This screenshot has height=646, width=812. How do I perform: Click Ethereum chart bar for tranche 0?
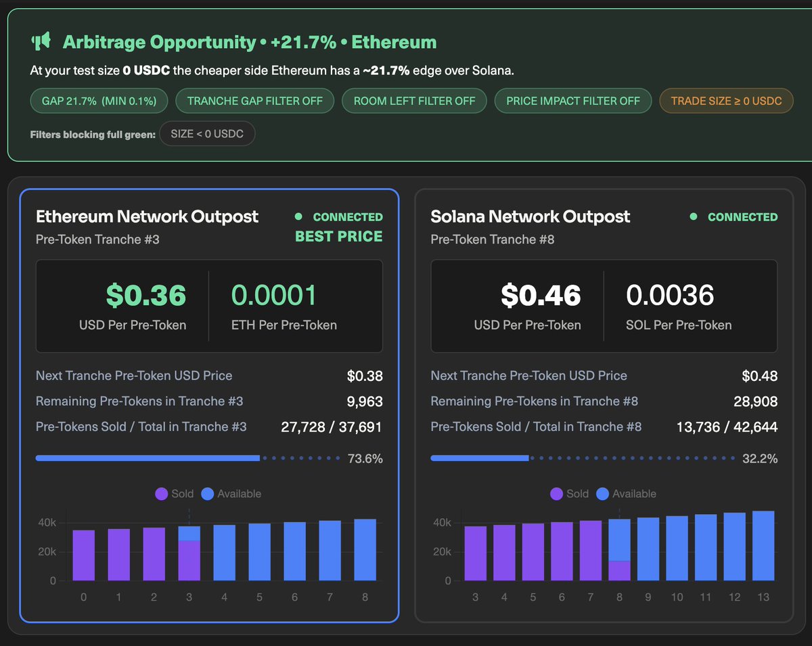84,555
